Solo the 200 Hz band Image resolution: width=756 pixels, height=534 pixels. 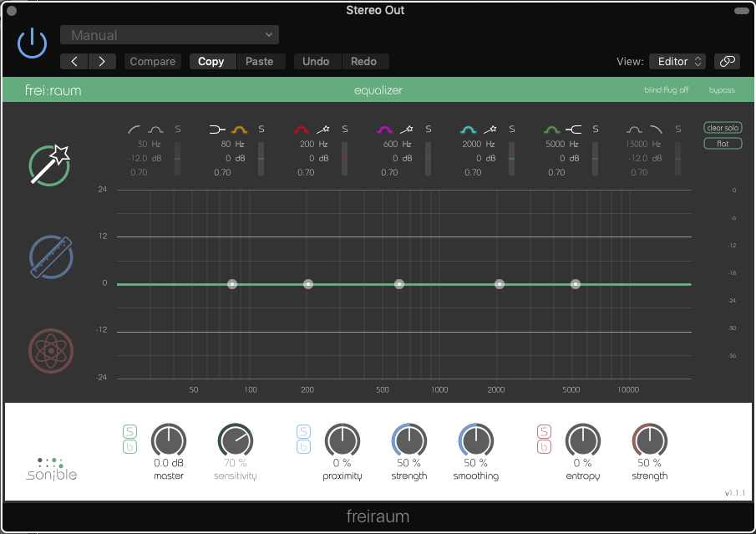pyautogui.click(x=345, y=129)
